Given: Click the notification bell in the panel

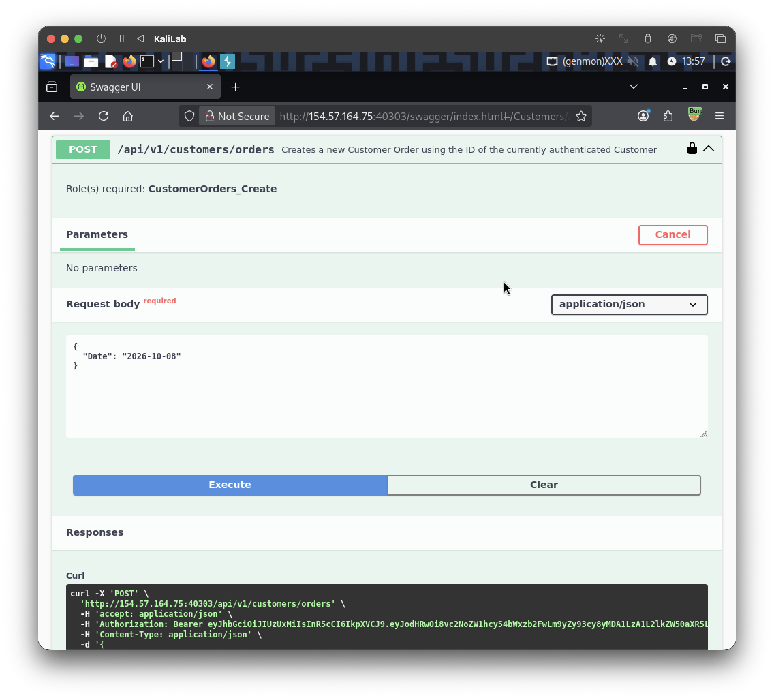Looking at the screenshot, I should [652, 61].
